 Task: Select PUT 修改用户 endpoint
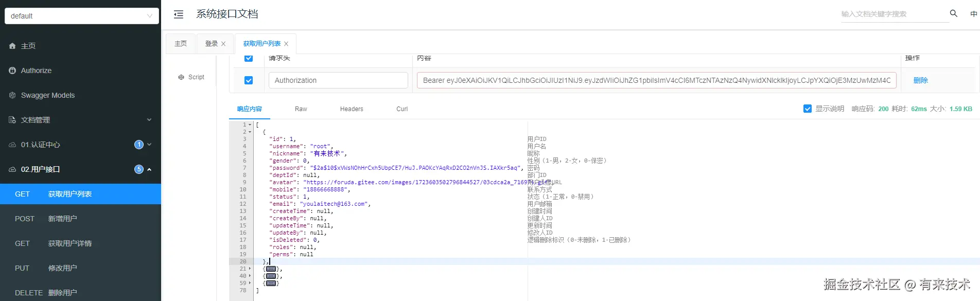point(80,268)
